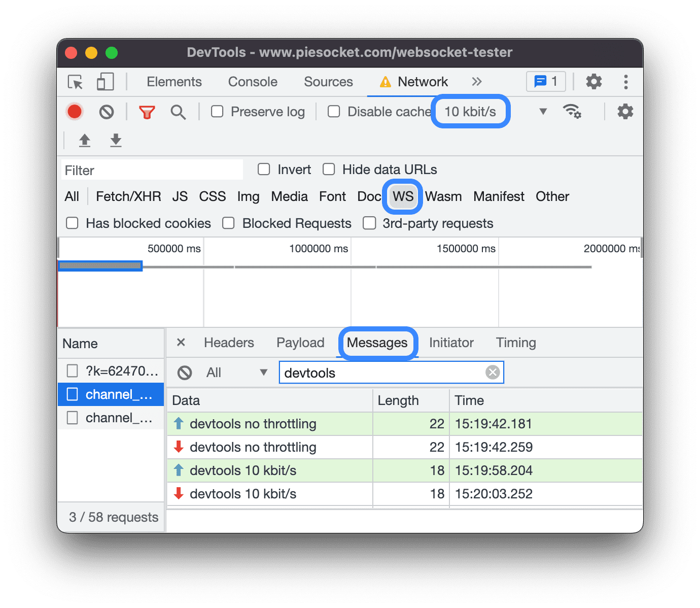This screenshot has width=700, height=608.
Task: Clear the network log
Action: coord(107,112)
